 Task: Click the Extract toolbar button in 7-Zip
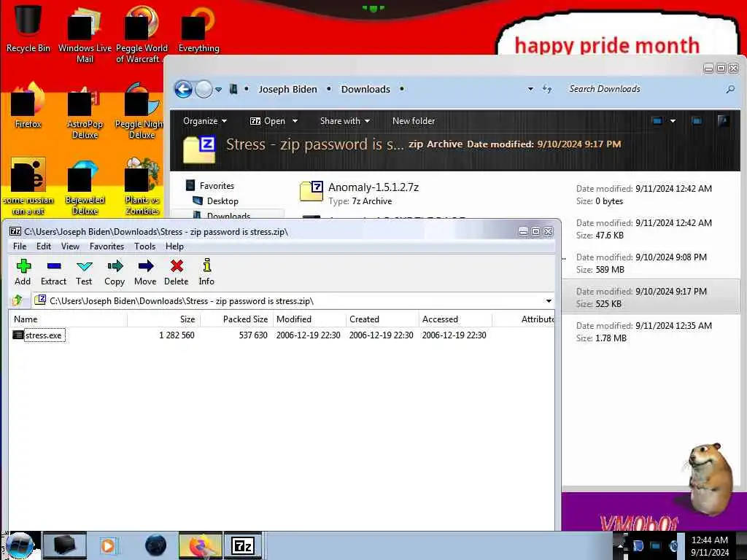[53, 273]
